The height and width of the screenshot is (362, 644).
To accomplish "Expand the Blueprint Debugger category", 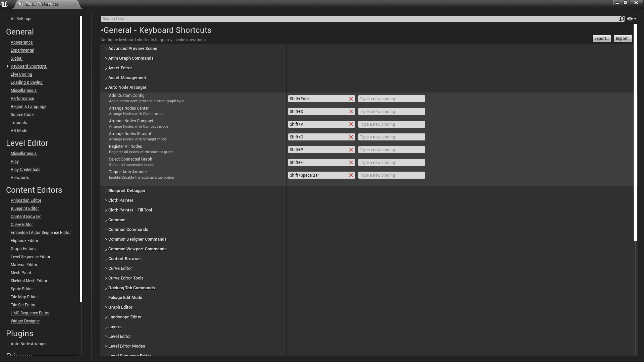I will pyautogui.click(x=106, y=191).
